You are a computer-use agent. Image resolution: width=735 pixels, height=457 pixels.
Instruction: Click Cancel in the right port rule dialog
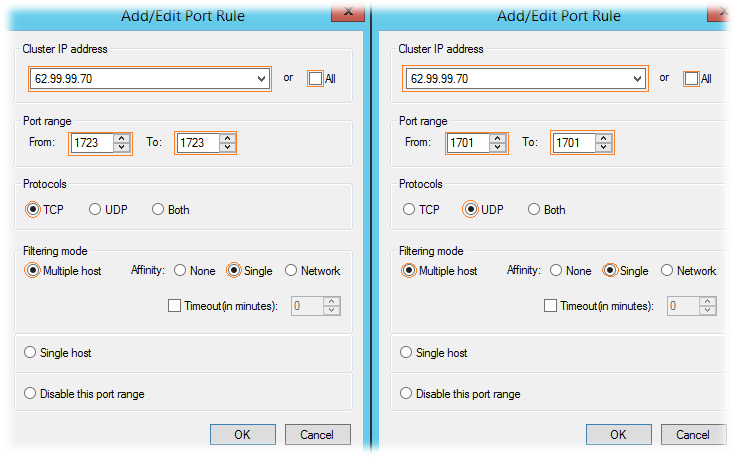(693, 435)
